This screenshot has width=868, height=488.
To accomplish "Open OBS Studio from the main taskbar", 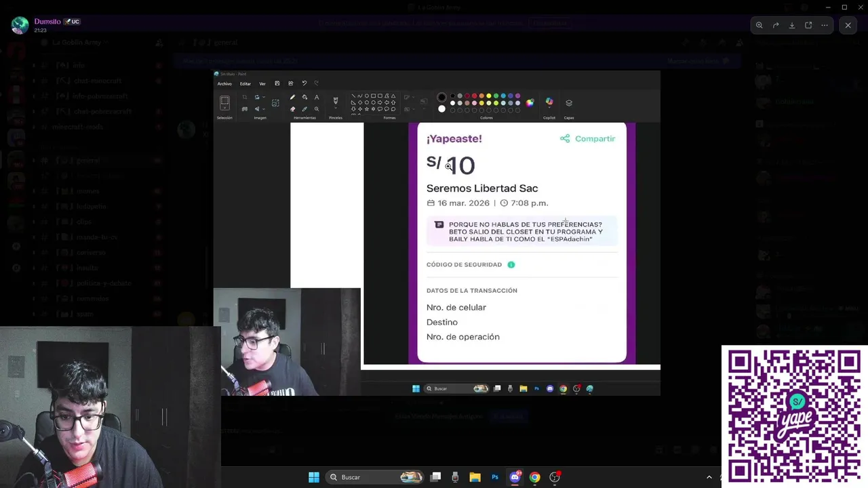I will click(x=555, y=477).
